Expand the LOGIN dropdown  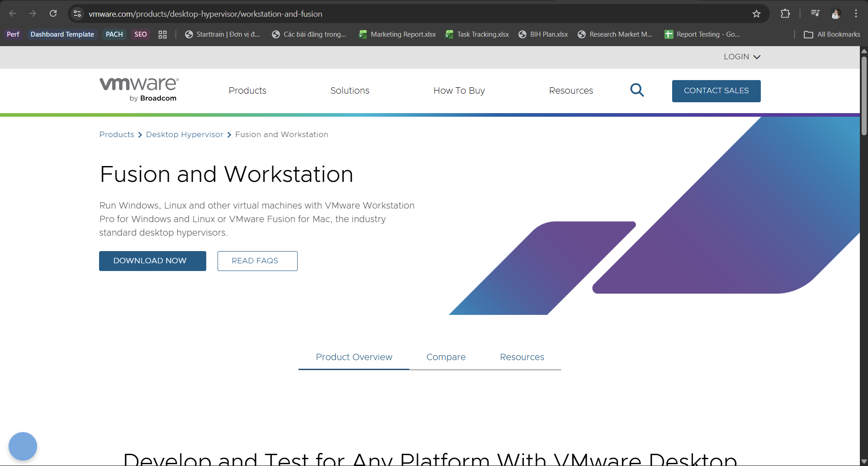(x=742, y=57)
